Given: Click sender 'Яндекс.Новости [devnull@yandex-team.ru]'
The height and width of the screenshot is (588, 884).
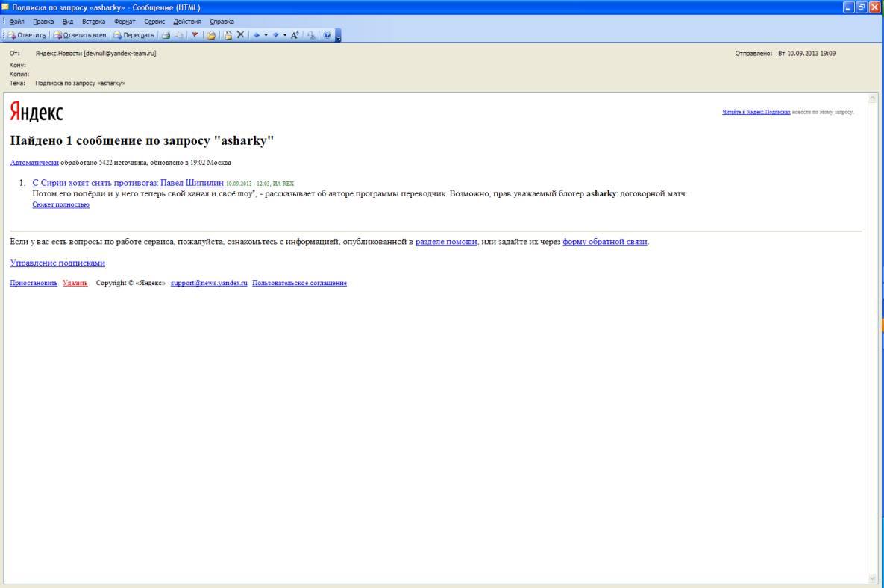Looking at the screenshot, I should [95, 54].
